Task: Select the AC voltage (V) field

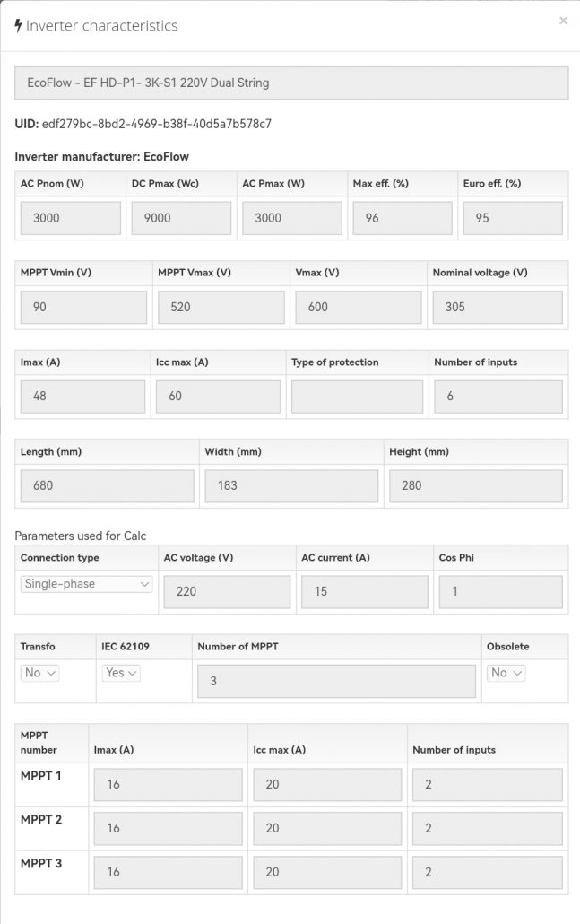Action: pyautogui.click(x=227, y=592)
